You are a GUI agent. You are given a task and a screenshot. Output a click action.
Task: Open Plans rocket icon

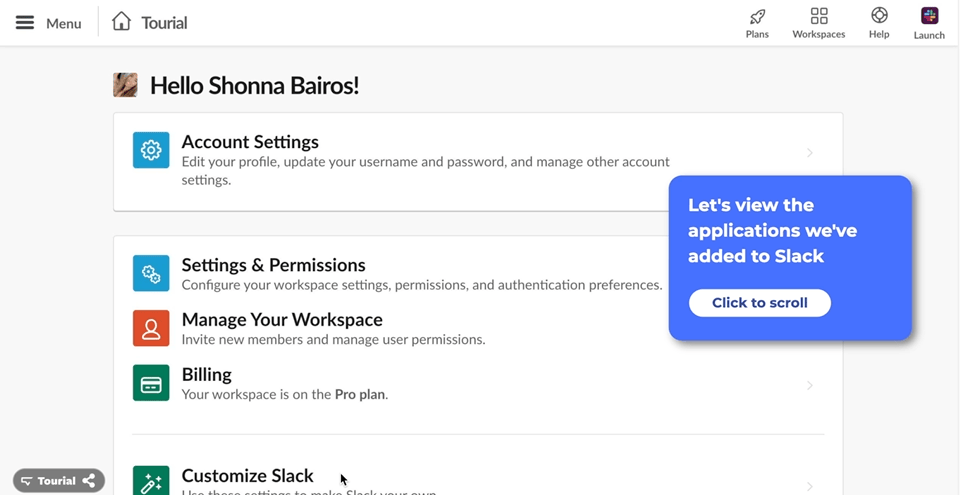click(757, 16)
